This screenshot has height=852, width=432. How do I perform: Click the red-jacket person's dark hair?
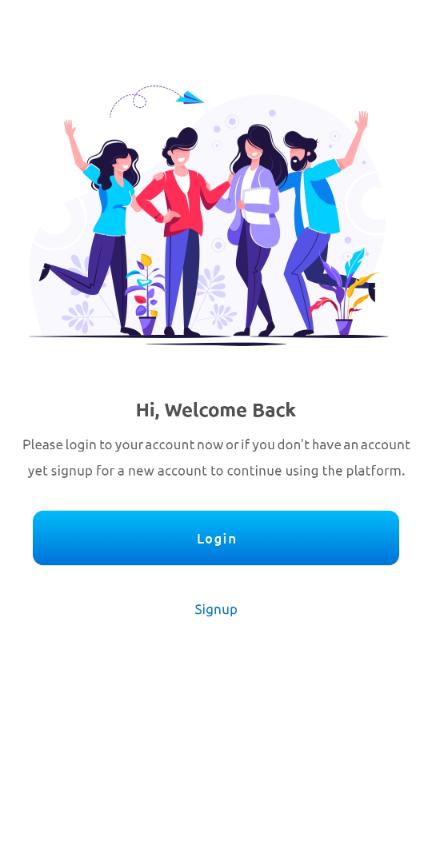coord(180,141)
